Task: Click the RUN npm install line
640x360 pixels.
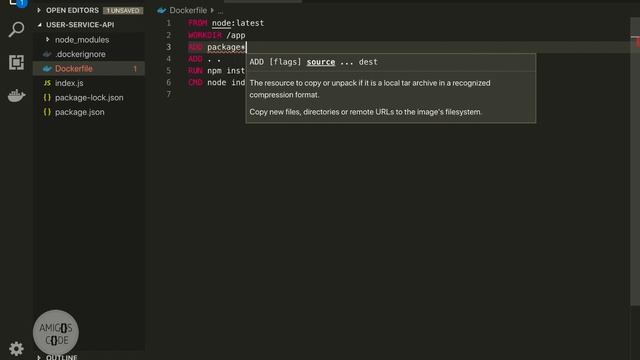Action: [x=216, y=71]
